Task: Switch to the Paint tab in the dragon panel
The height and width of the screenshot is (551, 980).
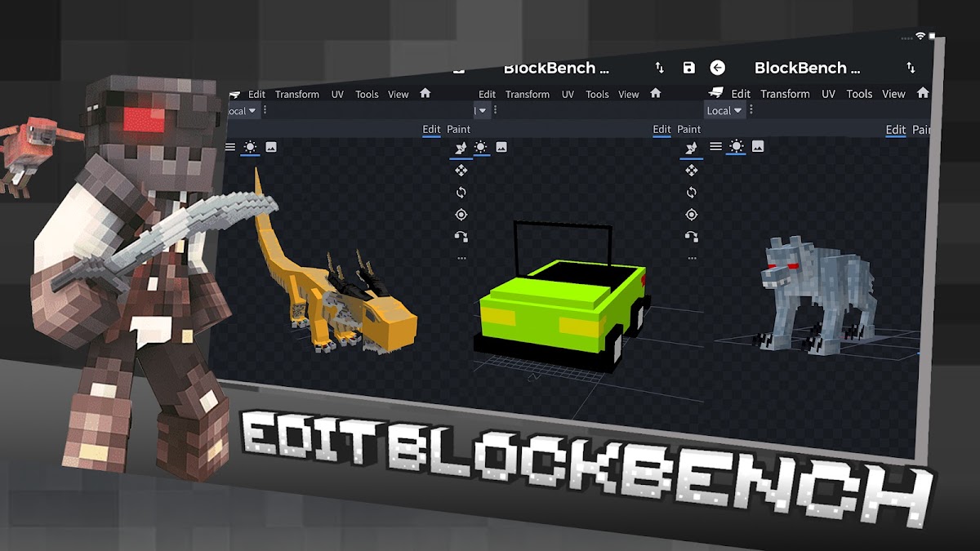Action: pos(458,129)
